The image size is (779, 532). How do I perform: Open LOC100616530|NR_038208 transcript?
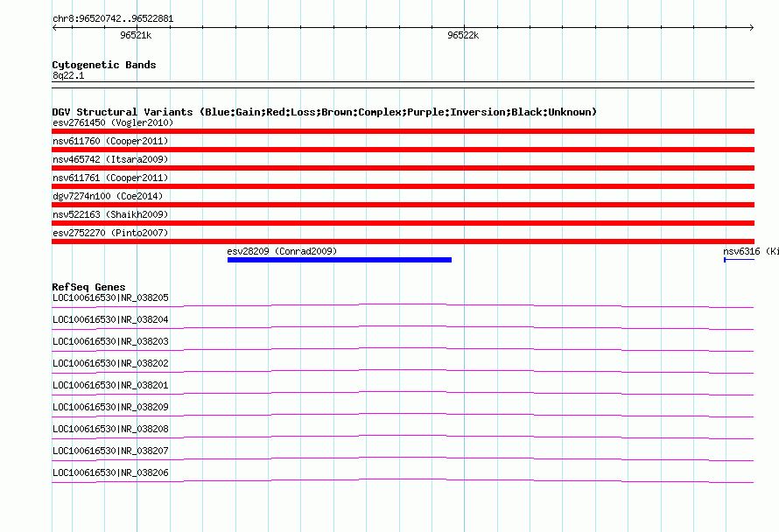click(110, 429)
